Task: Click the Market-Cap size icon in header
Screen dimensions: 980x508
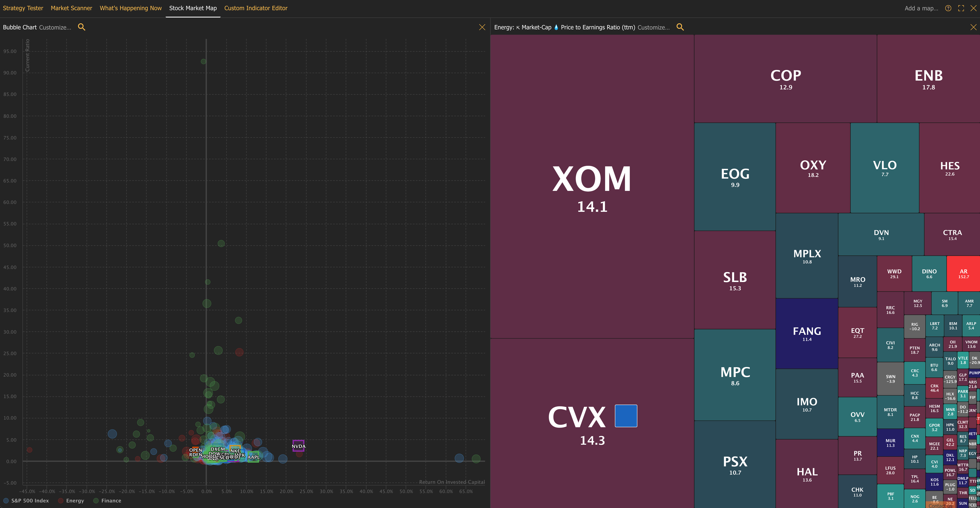Action: pos(518,27)
